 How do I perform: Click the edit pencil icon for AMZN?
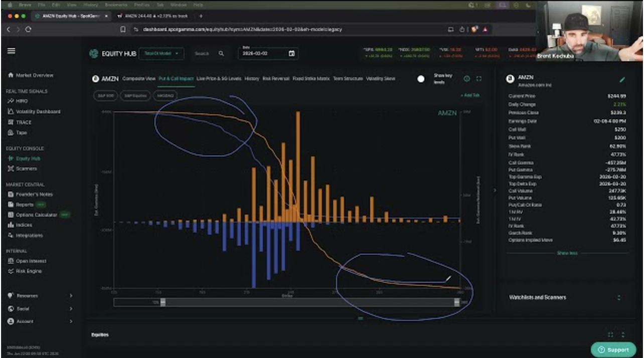click(x=622, y=79)
